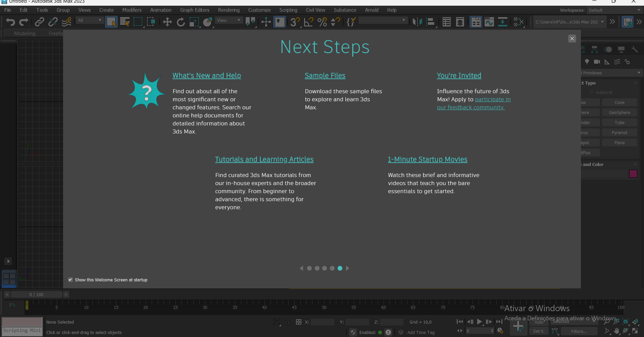
Task: Toggle the Ribbon display
Action: [x=476, y=22]
